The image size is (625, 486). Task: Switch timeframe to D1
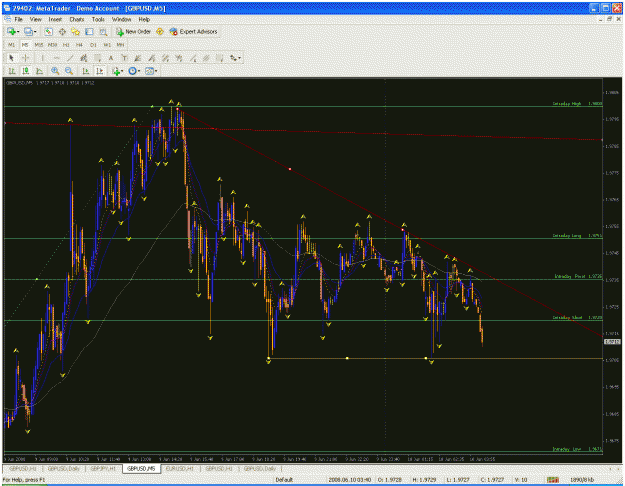93,45
